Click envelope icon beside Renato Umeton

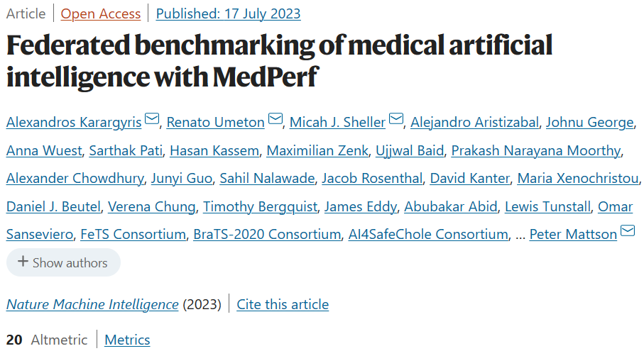(275, 120)
